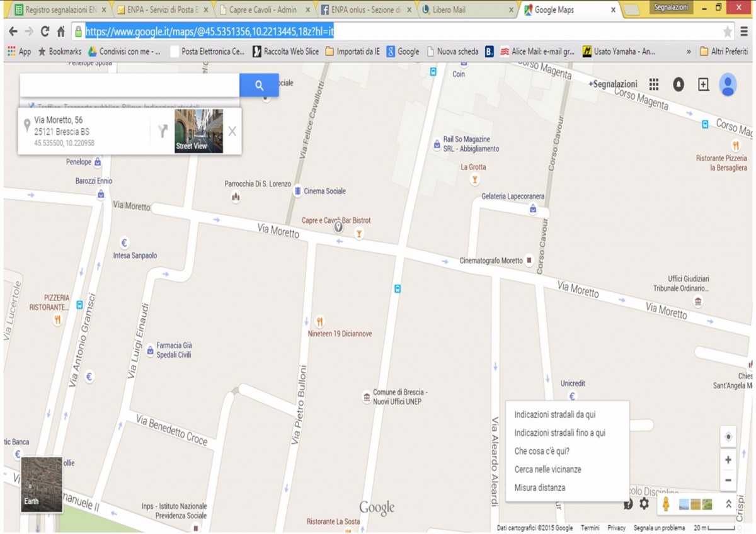Viewport: 756px width, 534px height.
Task: Click the Segnalazioni Chrome profile button
Action: [670, 8]
